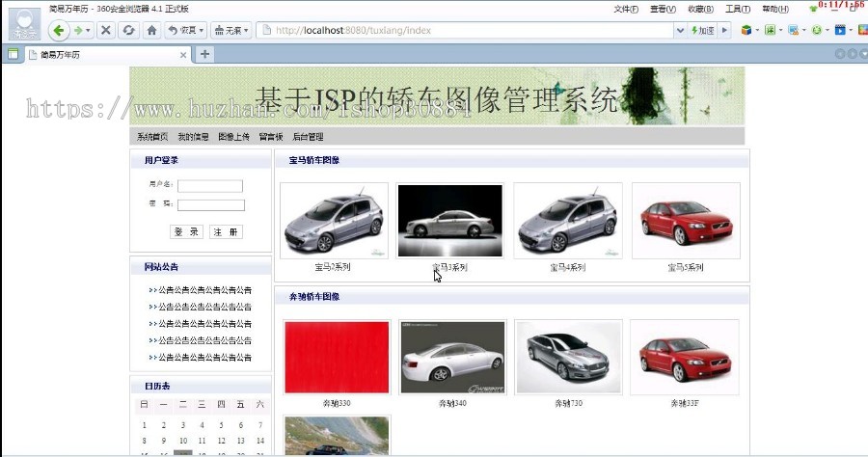Viewport: 868px width, 457px height.
Task: Click the user avatar icon
Action: (x=25, y=24)
